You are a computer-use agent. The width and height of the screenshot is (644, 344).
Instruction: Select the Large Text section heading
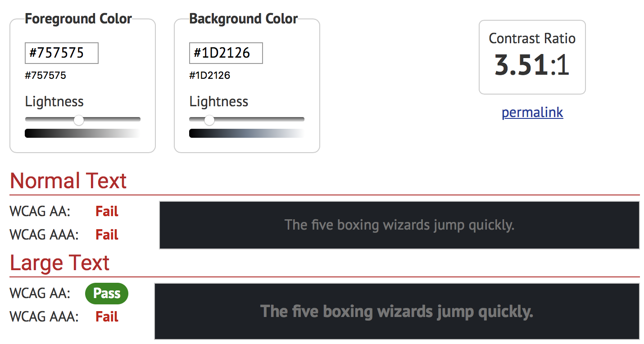(x=59, y=263)
